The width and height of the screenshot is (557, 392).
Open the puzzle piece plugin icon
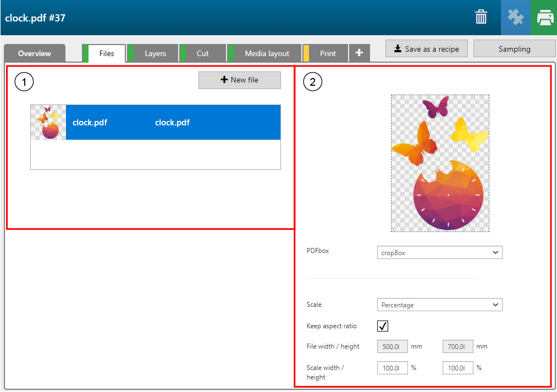pos(515,18)
